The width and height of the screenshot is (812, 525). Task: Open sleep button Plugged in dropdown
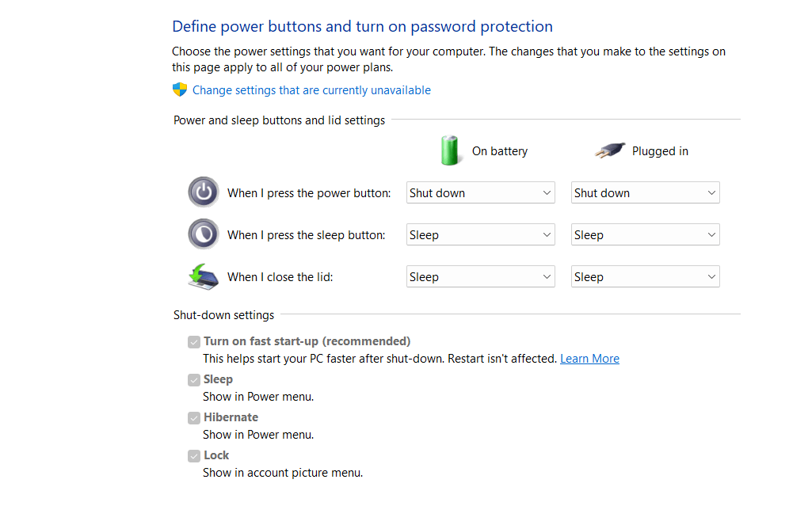coord(646,234)
